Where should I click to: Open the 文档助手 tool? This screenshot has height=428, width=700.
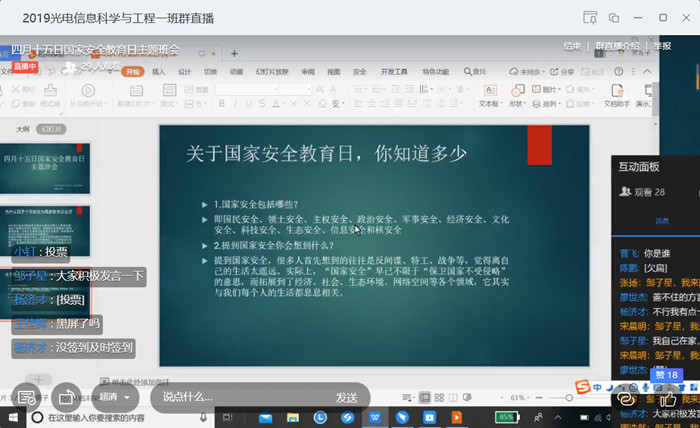(x=617, y=95)
